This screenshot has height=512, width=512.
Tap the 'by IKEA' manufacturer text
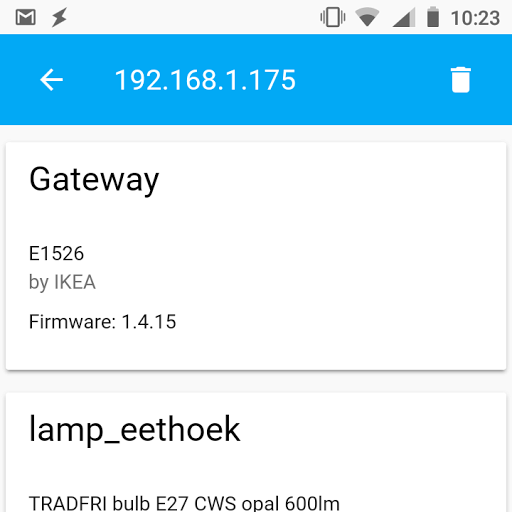62,282
